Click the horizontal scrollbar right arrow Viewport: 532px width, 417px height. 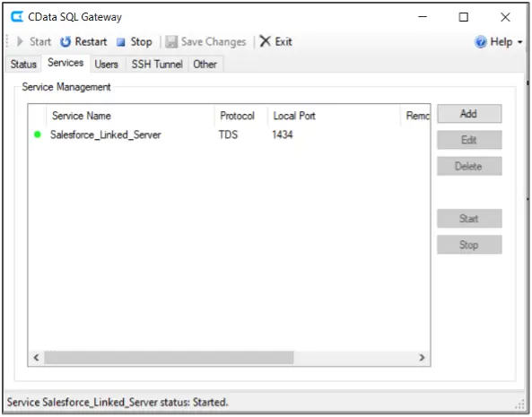click(422, 357)
